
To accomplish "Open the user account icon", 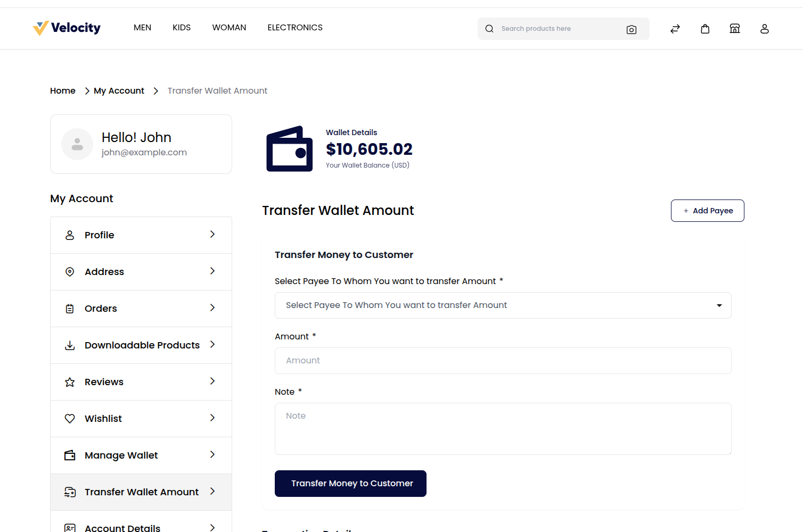I will tap(765, 29).
